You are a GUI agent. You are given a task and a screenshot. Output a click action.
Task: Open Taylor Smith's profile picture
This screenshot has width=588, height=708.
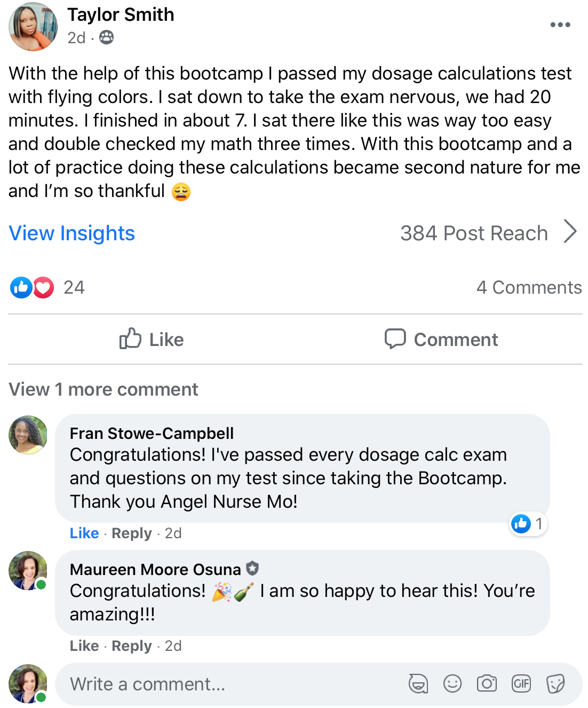click(x=33, y=27)
